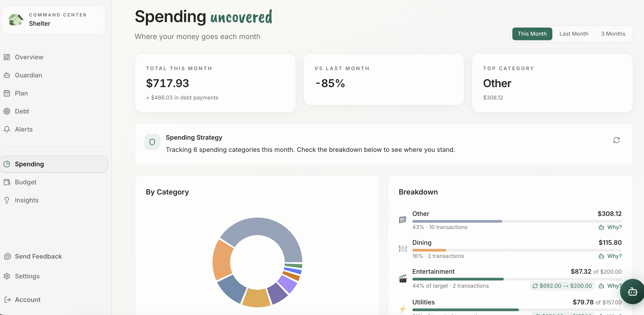Click the target icon for Debt
The image size is (644, 315).
click(x=7, y=111)
